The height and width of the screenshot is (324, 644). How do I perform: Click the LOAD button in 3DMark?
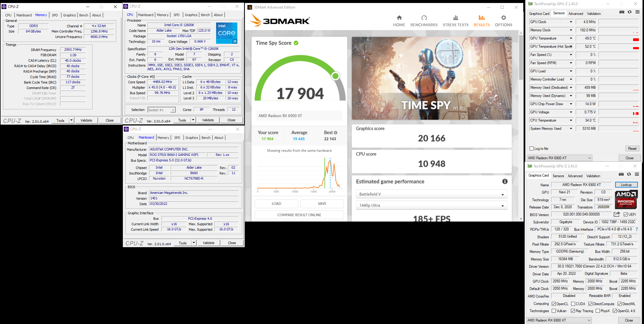[276, 204]
